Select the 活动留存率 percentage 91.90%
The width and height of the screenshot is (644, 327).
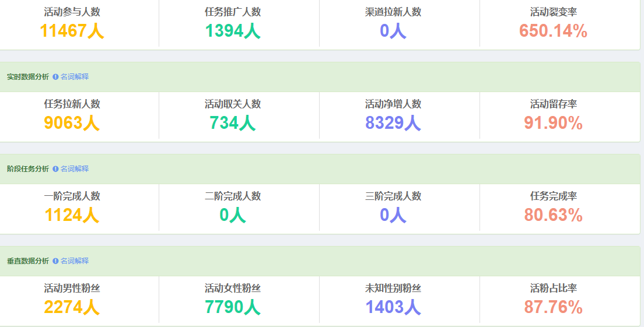(x=553, y=123)
